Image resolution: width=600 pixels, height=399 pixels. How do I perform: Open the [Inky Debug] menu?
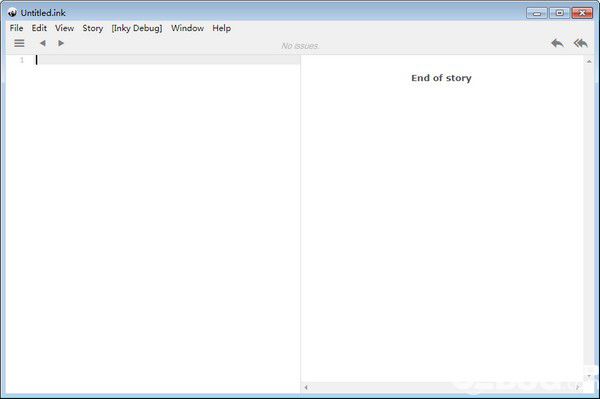click(137, 28)
